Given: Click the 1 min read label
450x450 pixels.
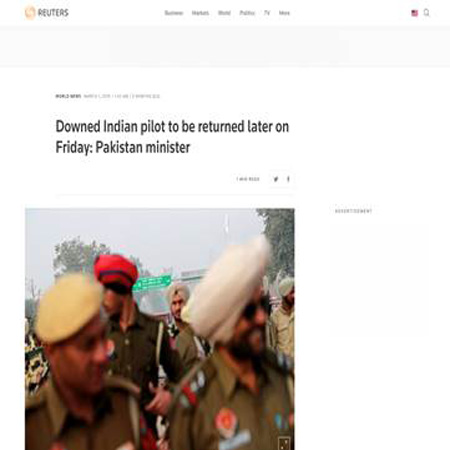Looking at the screenshot, I should (x=248, y=179).
